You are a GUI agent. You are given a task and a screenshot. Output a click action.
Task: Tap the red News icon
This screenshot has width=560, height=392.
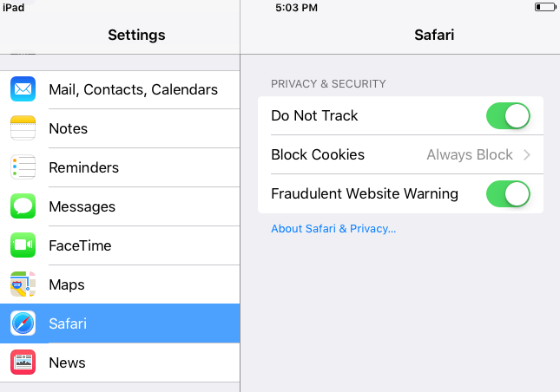(23, 363)
